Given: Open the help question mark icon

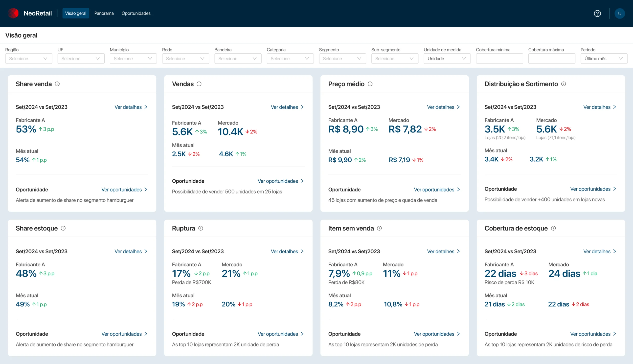Looking at the screenshot, I should 597,14.
